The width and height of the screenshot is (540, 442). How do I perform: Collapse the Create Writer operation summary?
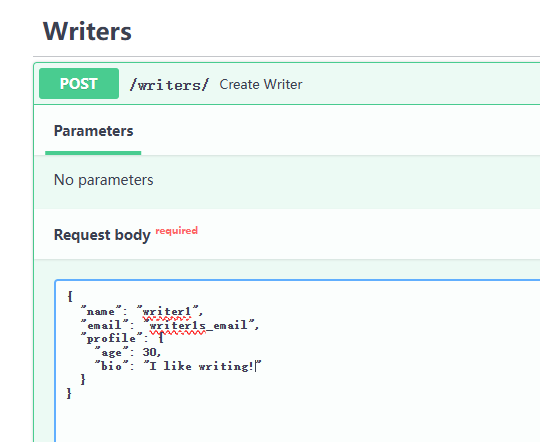[x=261, y=84]
